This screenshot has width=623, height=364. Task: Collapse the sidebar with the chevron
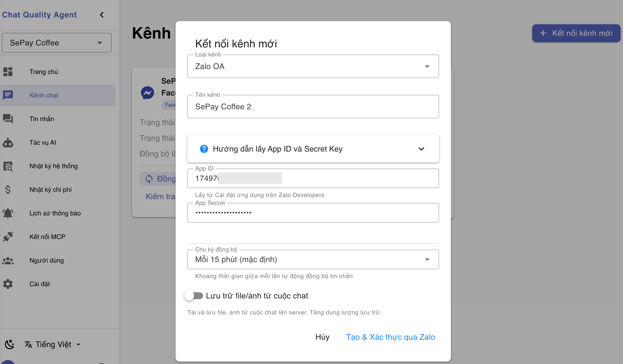tap(102, 14)
